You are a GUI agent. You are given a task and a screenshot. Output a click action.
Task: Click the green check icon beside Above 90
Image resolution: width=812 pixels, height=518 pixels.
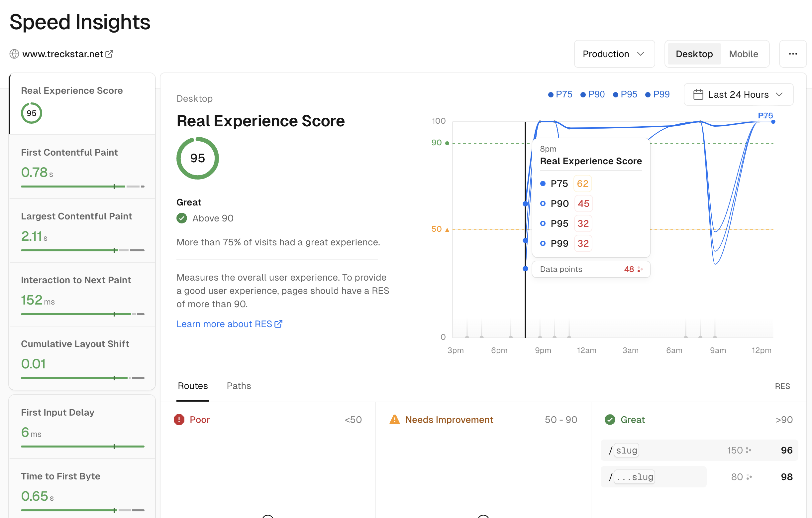point(182,218)
